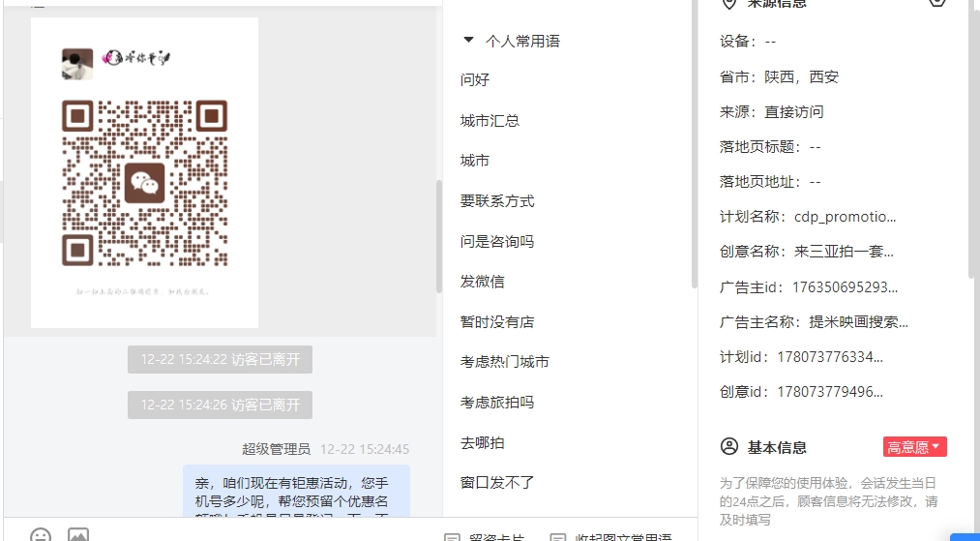Click the 设备 entry

748,42
